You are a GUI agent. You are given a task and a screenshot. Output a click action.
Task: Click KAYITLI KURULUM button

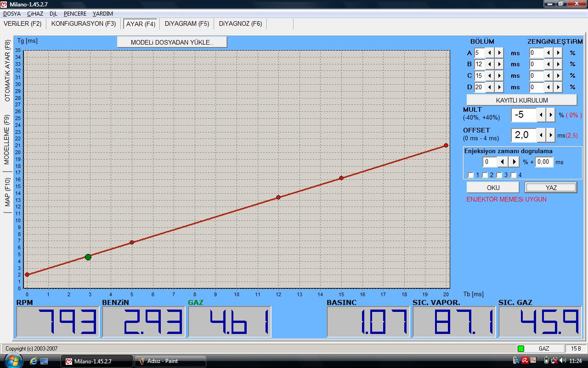522,100
